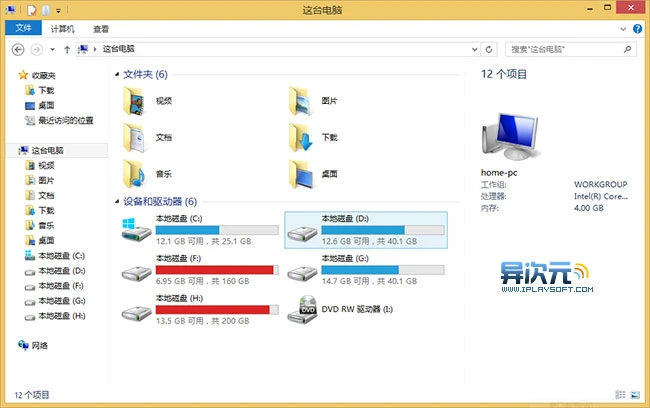Select the 本地磁盘 (H:) drive icon

136,313
